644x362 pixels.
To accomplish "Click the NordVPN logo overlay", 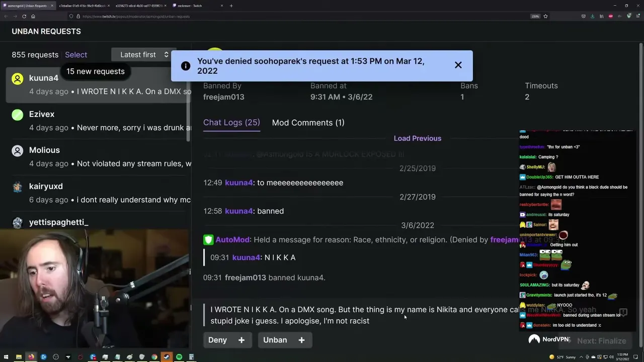I will point(548,339).
